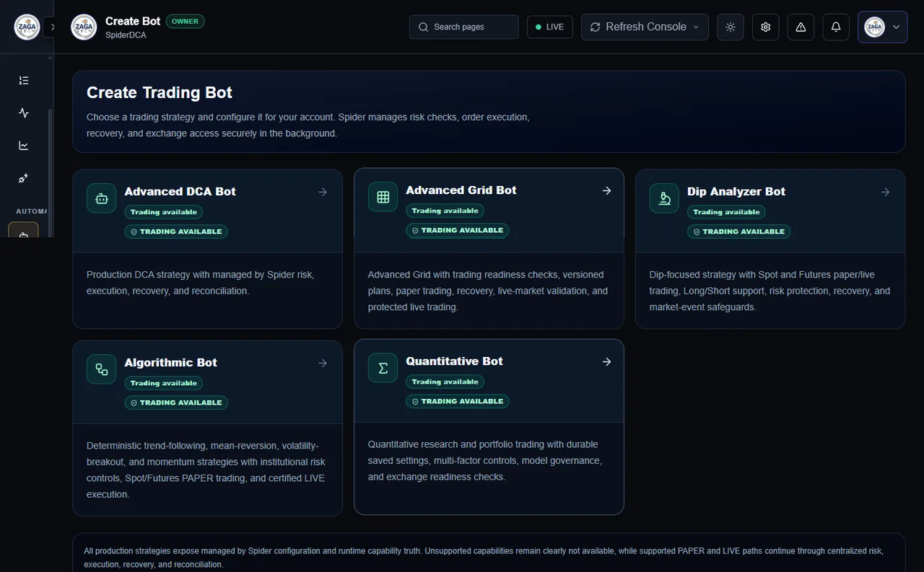924x572 pixels.
Task: Open Advanced Grid Bot via its arrow
Action: coord(606,190)
